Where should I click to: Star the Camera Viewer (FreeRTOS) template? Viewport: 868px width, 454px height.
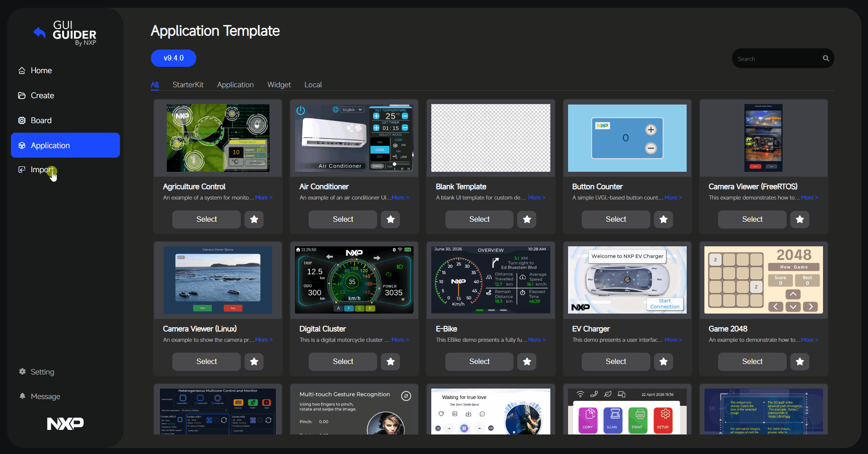click(x=800, y=220)
